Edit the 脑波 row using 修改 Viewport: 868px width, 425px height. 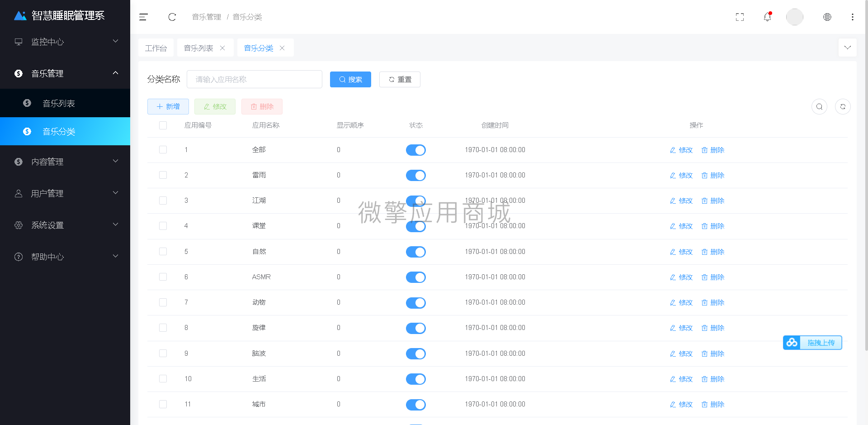681,354
